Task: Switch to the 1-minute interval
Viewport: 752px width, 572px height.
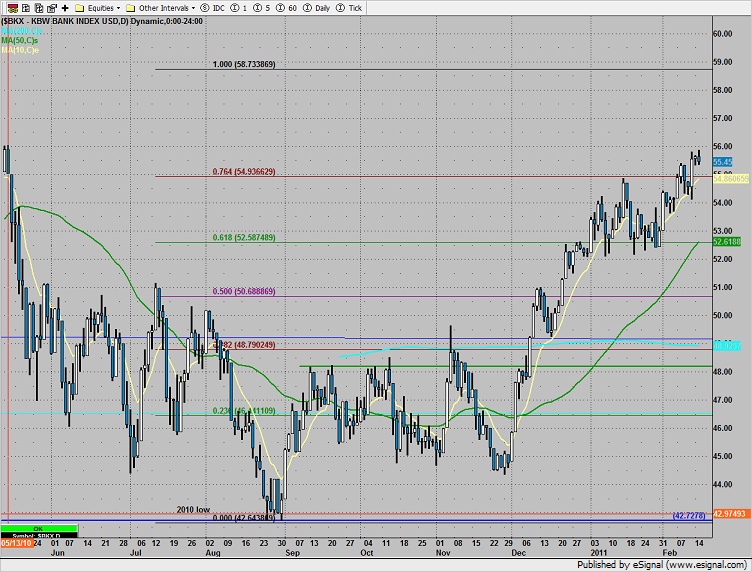Action: [x=242, y=7]
